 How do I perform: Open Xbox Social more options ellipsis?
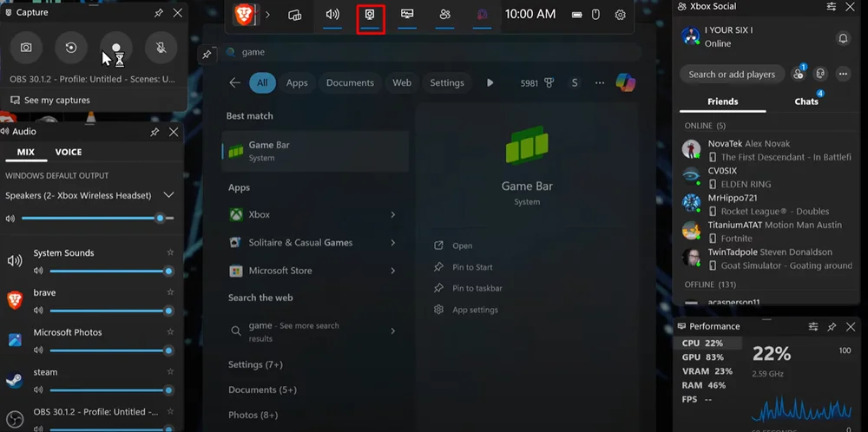coord(843,74)
